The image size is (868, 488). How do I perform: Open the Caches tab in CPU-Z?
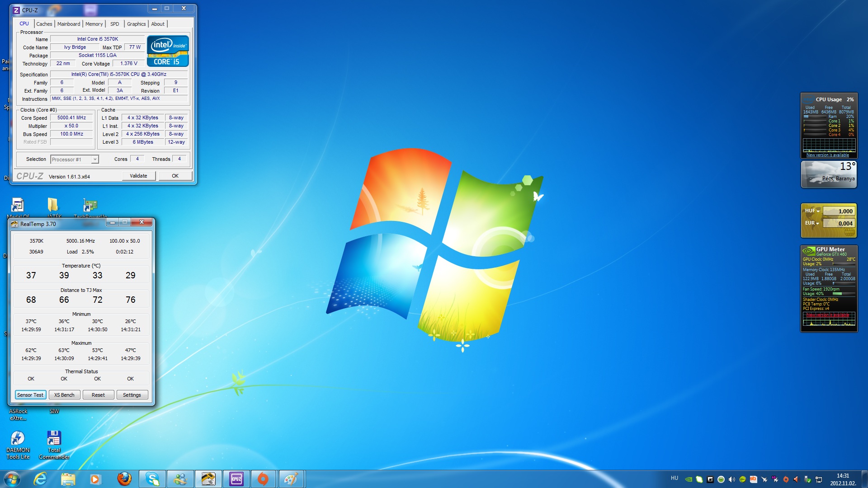coord(44,24)
